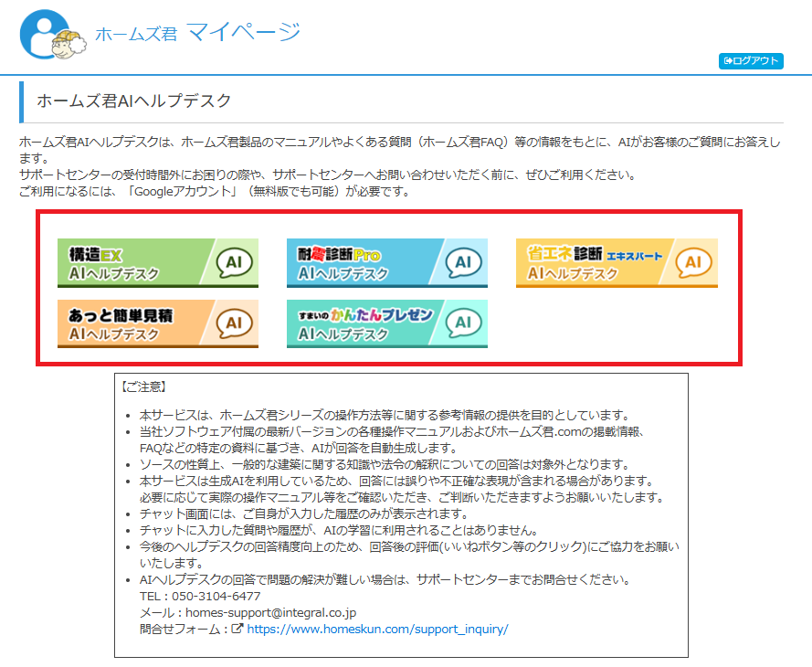Open the 構造EX AIヘルプデスク banner

click(158, 264)
